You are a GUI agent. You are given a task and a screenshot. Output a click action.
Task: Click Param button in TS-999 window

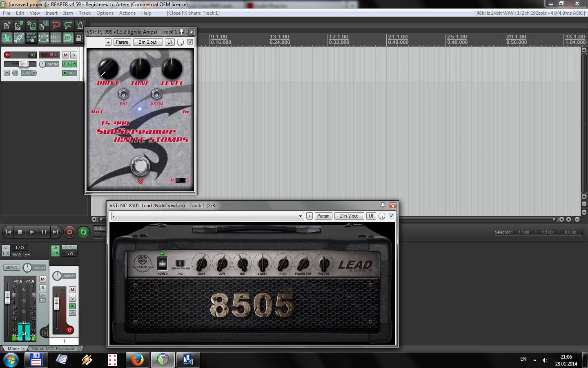click(122, 42)
